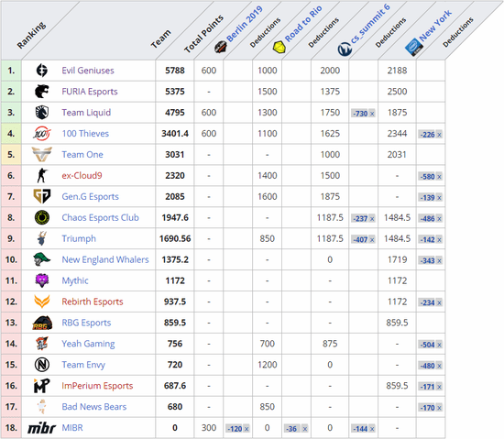Click the Beyond the Summit icon beside cs_summit 6
504x439 pixels.
pos(345,49)
